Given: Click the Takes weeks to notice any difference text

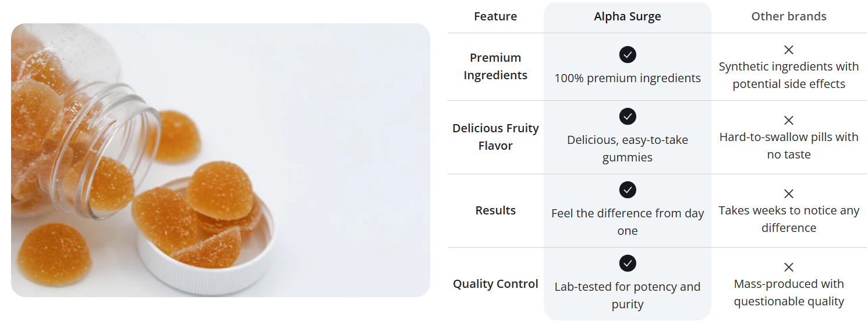Looking at the screenshot, I should (x=789, y=219).
